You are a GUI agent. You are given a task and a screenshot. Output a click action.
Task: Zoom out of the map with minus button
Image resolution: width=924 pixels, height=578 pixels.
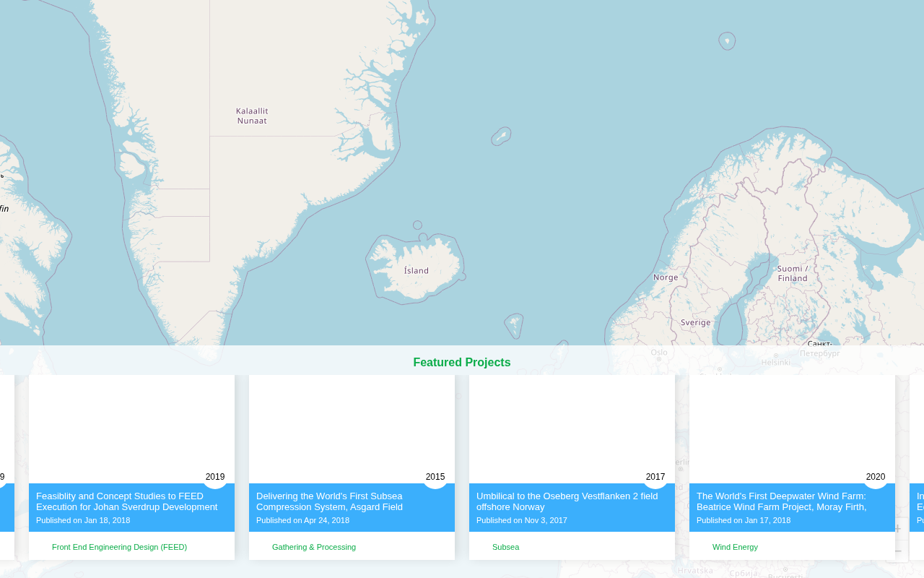(x=897, y=551)
